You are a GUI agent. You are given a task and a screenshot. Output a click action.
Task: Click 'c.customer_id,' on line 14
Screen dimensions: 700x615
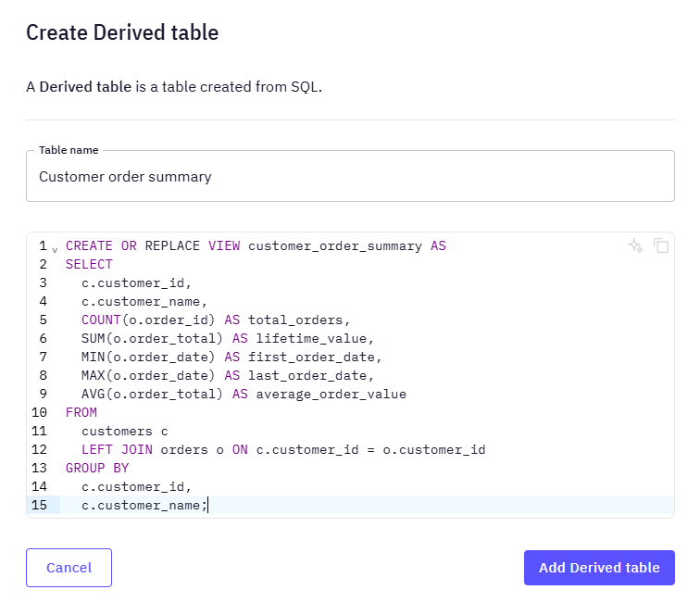[136, 487]
